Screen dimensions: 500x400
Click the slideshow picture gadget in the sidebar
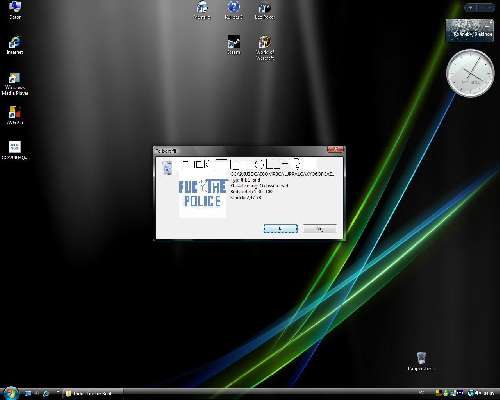470,31
